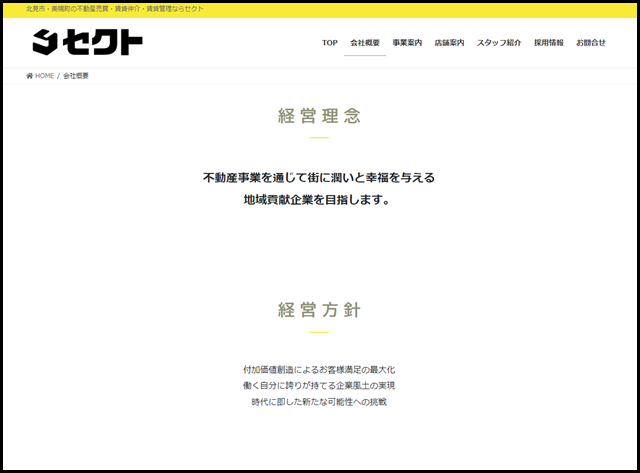Click the 経営方針 heading
This screenshot has height=473, width=640.
click(x=319, y=310)
